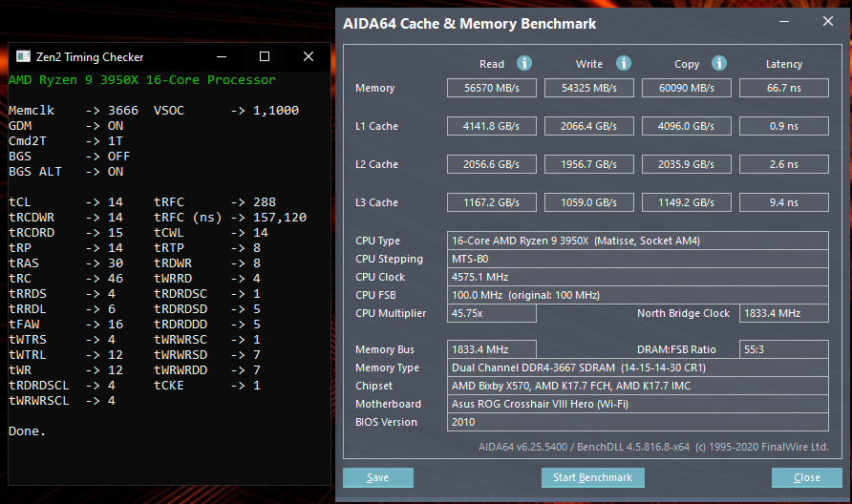Screen dimensions: 852x504
Task: Click the BIOS Version 2010 field
Action: [638, 422]
